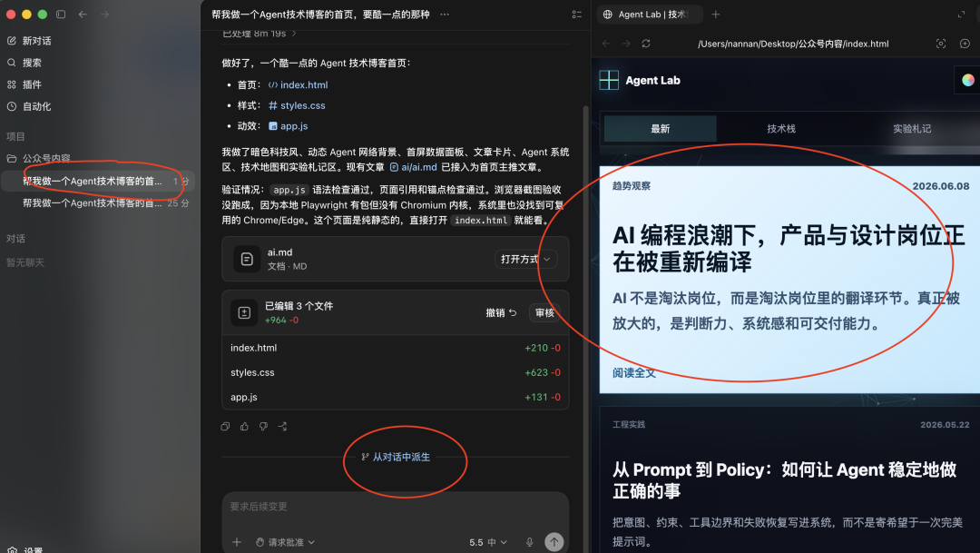
Task: Click 从对话中派生 to fork conversation
Action: [396, 457]
